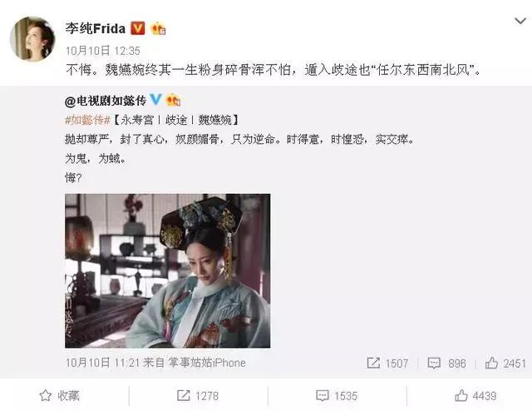
Task: Click repost icon showing 1507
Action: 387,363
